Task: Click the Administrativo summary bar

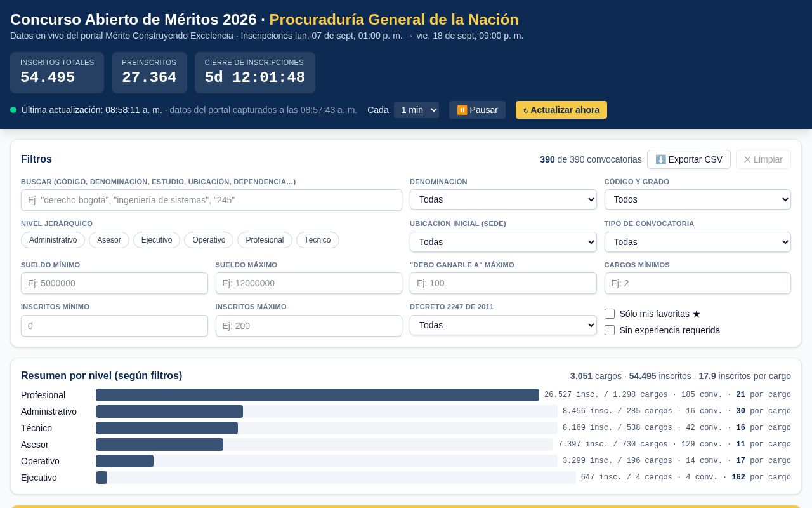Action: pos(169,411)
